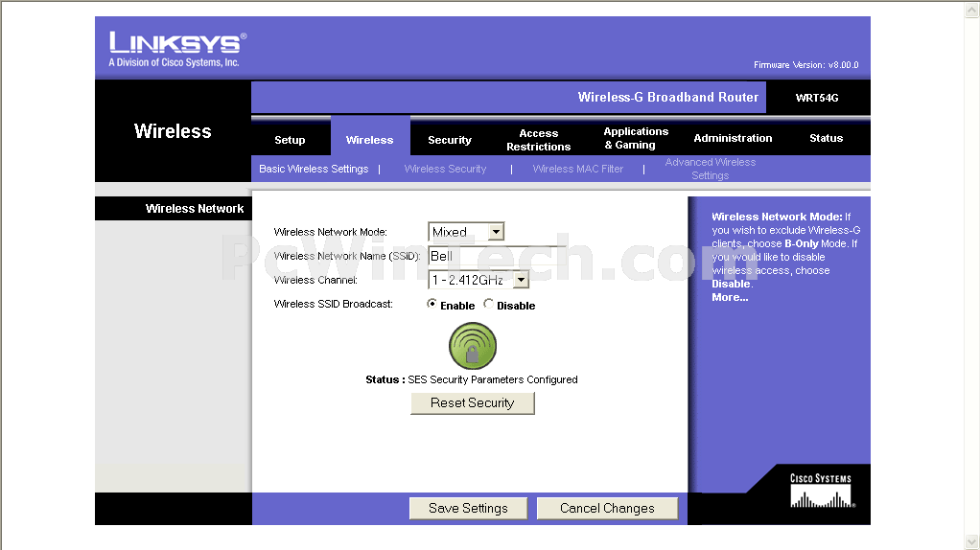Select Disable for Wireless SSID Broadcast
Viewport: 980px width, 550px height.
(489, 304)
